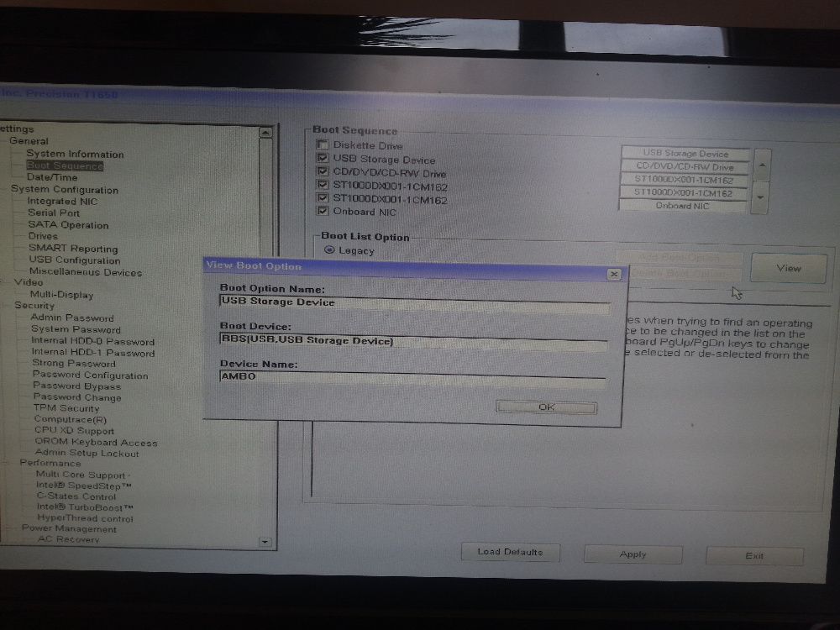Select SATA Operation in the tree
The height and width of the screenshot is (630, 840).
68,225
